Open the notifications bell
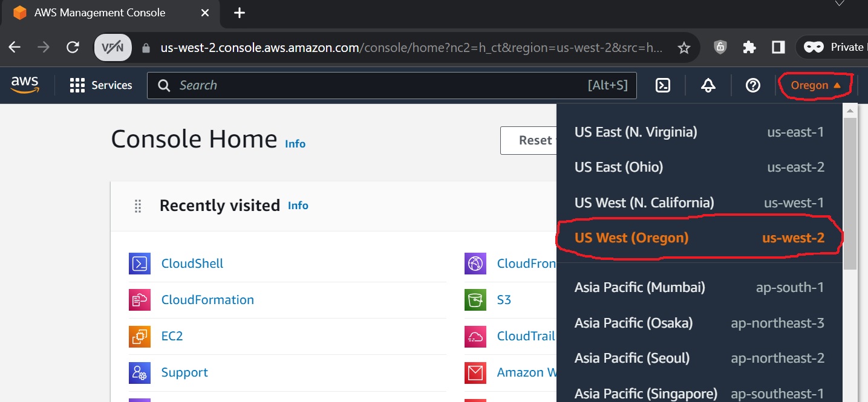The image size is (868, 402). point(708,85)
